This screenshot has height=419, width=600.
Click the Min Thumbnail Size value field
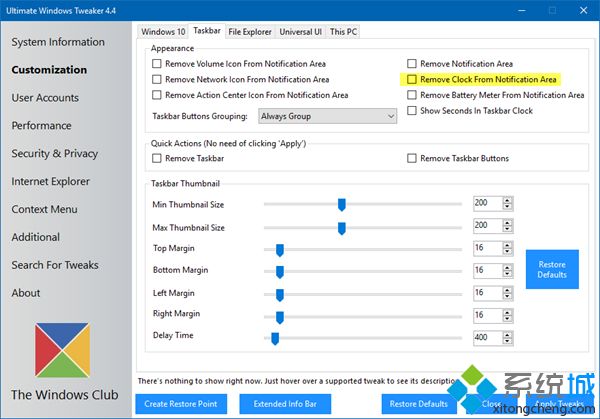point(488,203)
